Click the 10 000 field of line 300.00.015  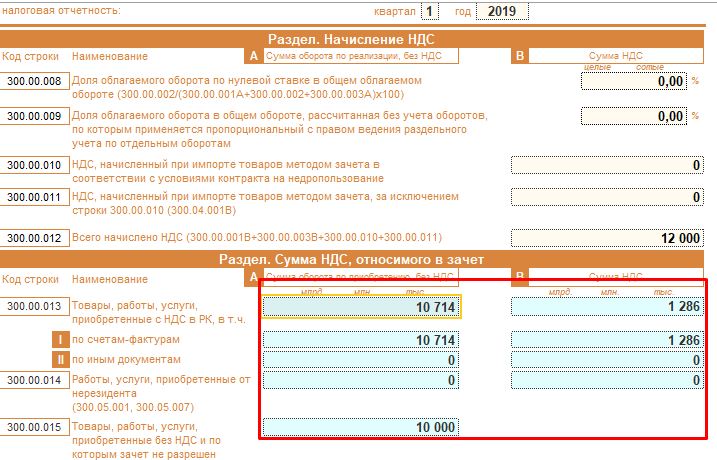360,428
